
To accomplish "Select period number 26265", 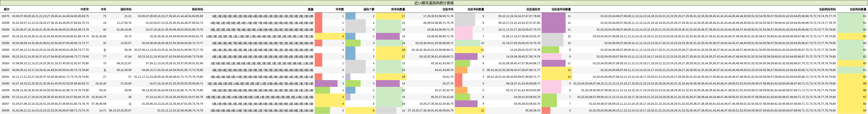I will point(5,50).
